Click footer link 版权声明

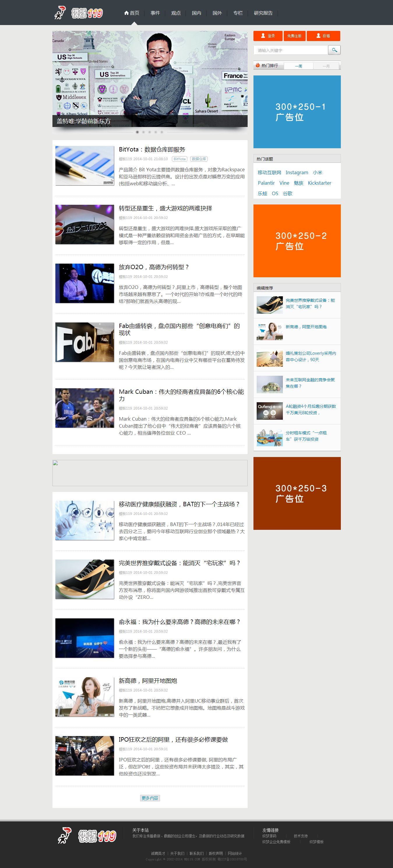(216, 853)
